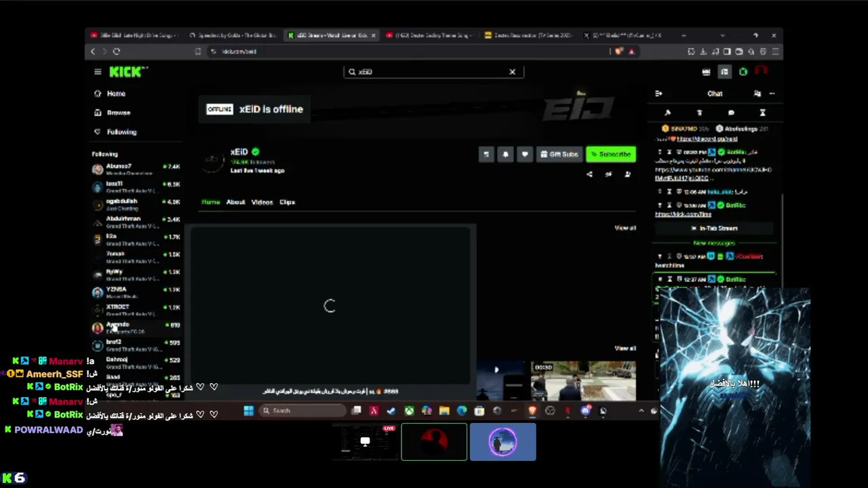868x488 pixels.
Task: Open the Kick hamburger sidebar menu
Action: pyautogui.click(x=98, y=72)
